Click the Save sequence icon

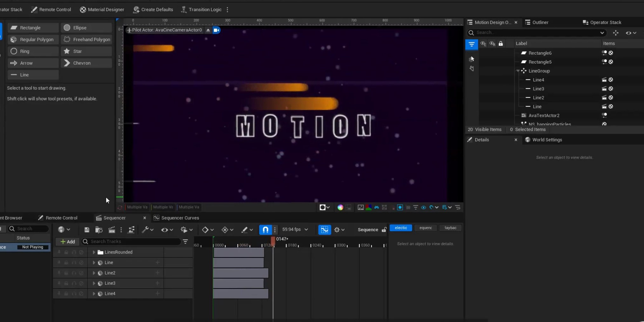tap(87, 230)
